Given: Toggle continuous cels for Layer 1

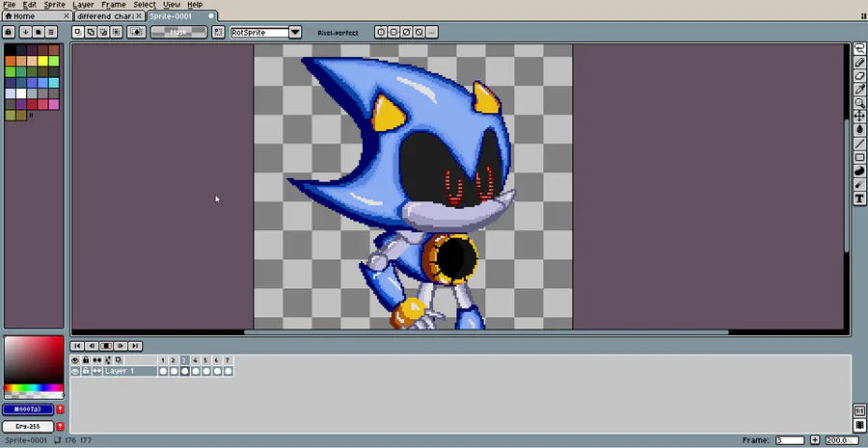Looking at the screenshot, I should pos(97,371).
